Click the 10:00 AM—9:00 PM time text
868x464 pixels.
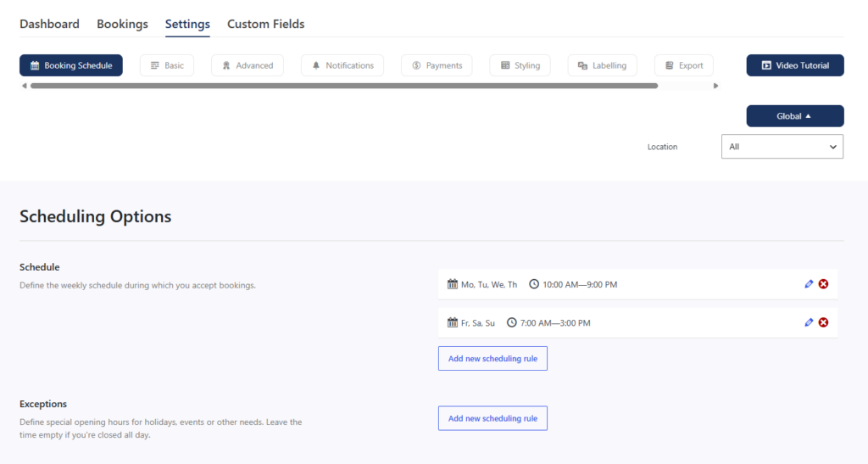coord(580,285)
